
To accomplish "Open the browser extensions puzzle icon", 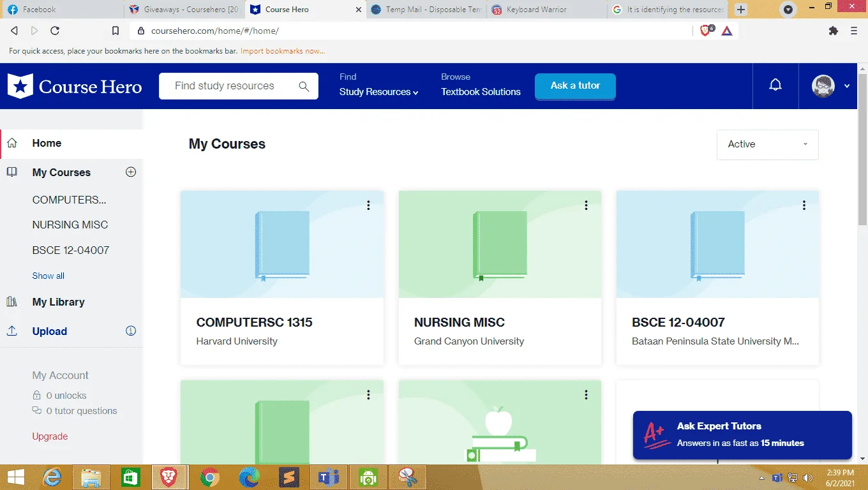I will (x=833, y=31).
